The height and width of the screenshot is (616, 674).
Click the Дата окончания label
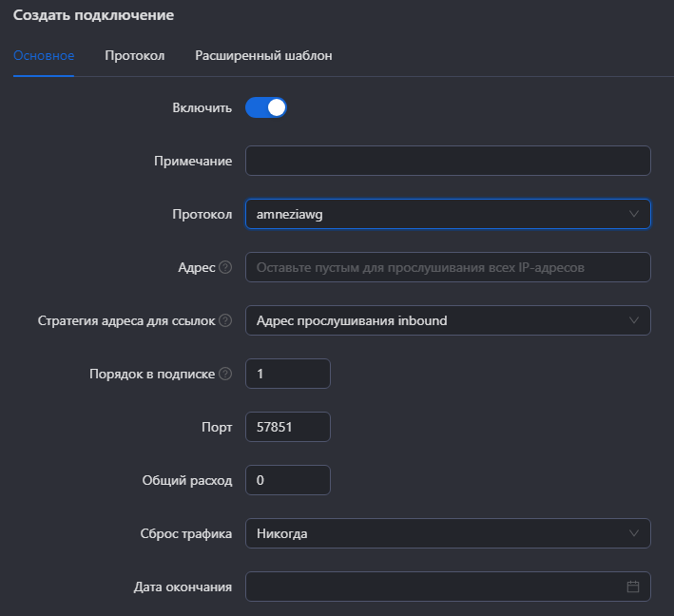click(183, 587)
